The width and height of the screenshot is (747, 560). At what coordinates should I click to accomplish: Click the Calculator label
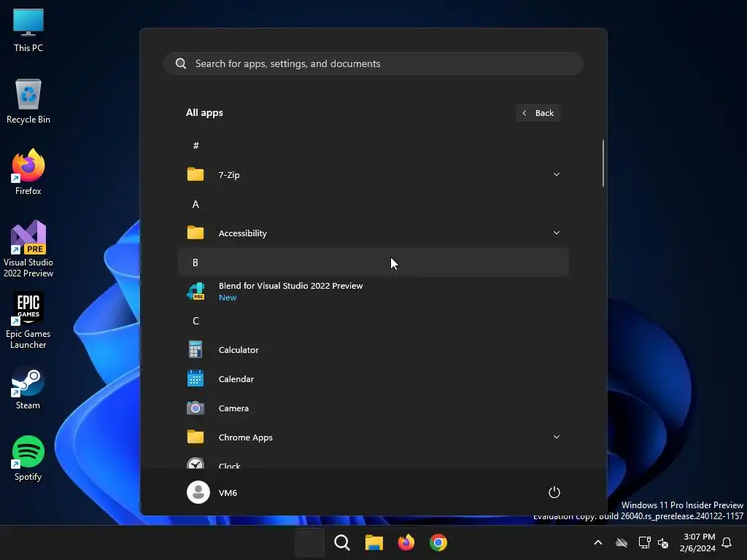[x=239, y=349]
